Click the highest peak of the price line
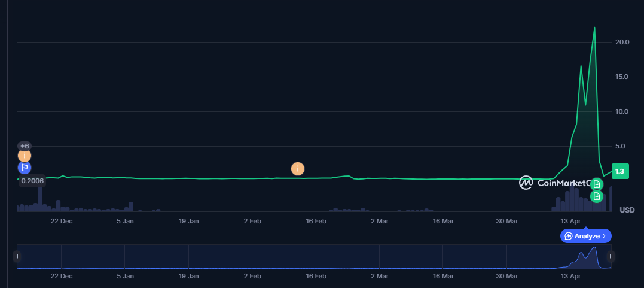The width and height of the screenshot is (644, 288). point(594,28)
